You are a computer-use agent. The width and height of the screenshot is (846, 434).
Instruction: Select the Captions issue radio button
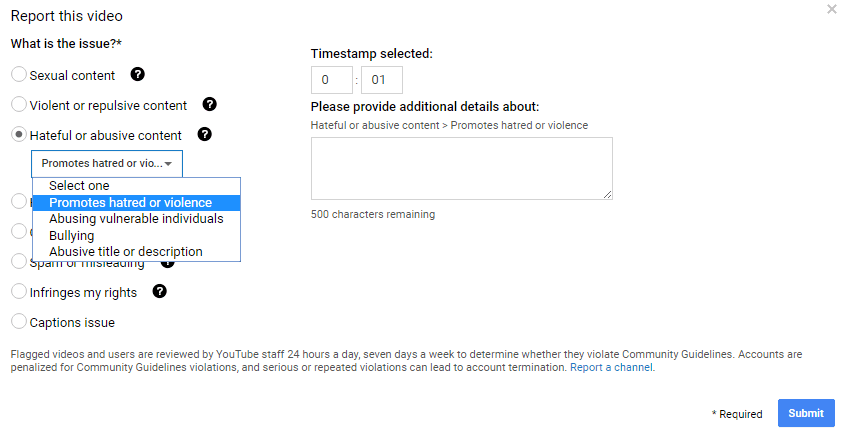click(19, 322)
